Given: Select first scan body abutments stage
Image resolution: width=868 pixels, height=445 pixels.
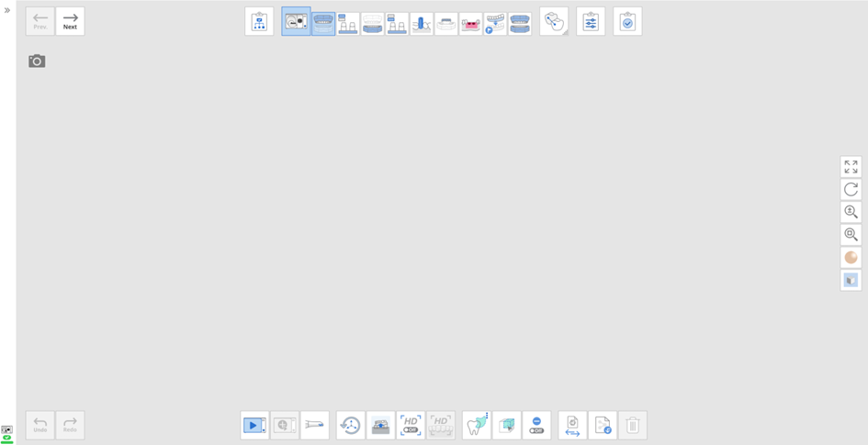Looking at the screenshot, I should point(348,24).
